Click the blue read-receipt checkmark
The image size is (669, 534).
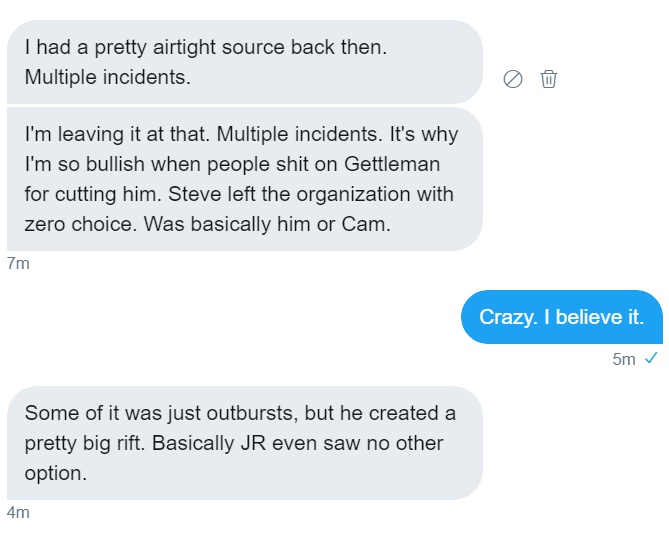click(x=651, y=359)
